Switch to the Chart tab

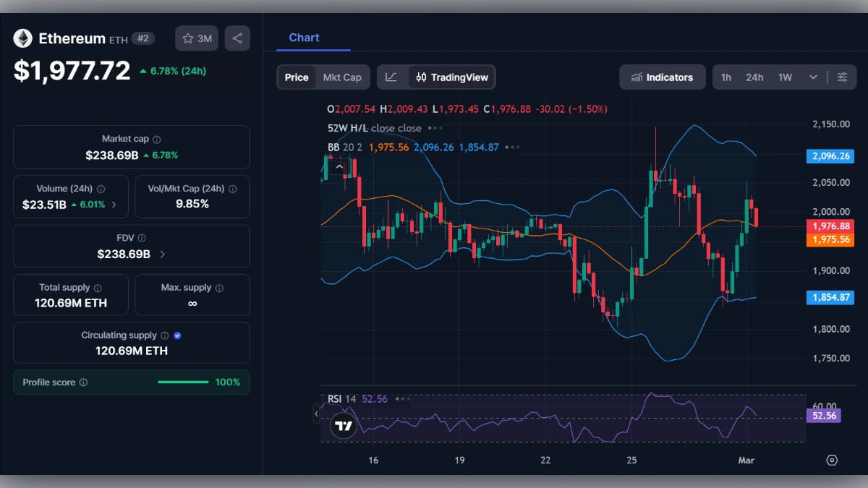(x=303, y=38)
